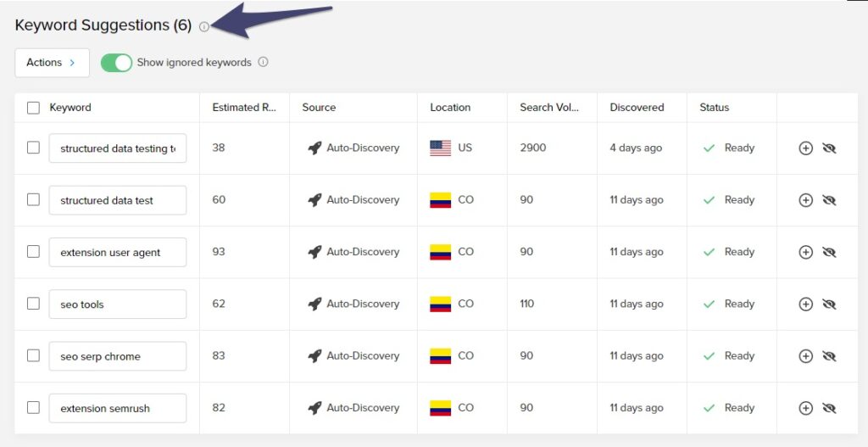Click search volume value 2900
868x447 pixels.
(532, 148)
